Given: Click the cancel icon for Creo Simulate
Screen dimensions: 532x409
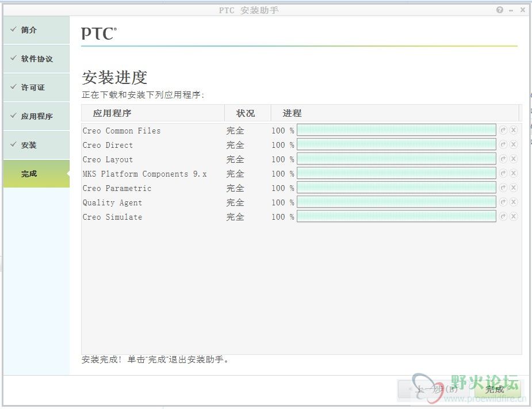Looking at the screenshot, I should tap(514, 216).
